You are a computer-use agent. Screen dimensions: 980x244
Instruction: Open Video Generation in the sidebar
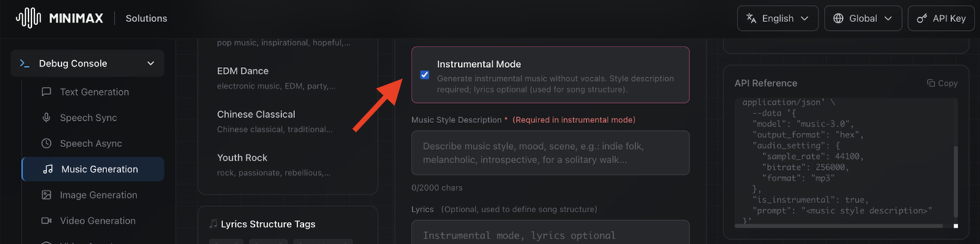click(97, 221)
